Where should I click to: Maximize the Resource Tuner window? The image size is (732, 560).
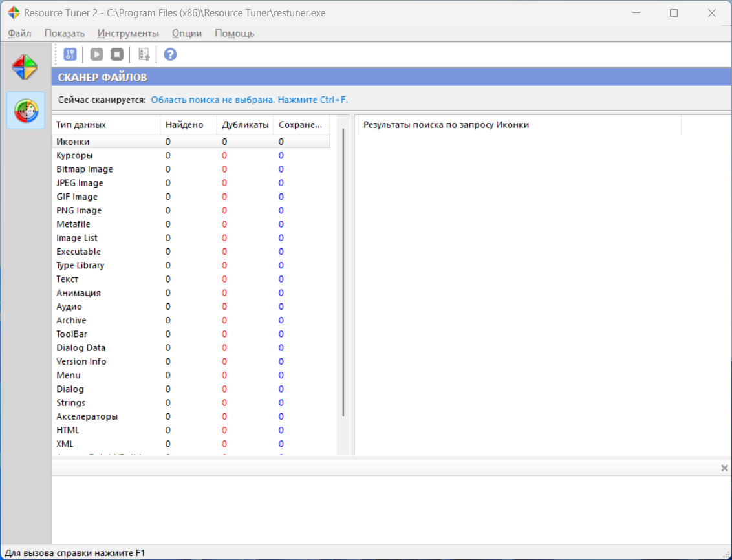point(674,13)
